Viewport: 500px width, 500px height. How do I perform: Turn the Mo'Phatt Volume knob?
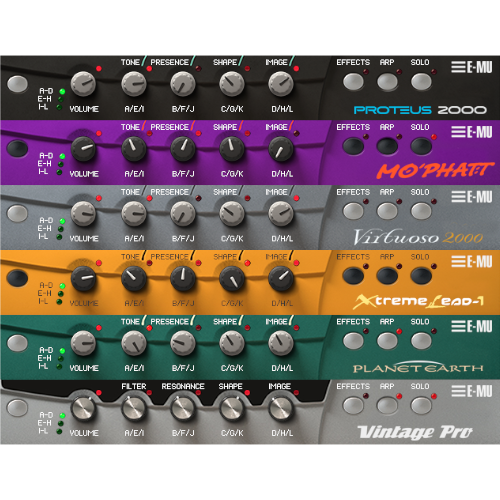[83, 149]
